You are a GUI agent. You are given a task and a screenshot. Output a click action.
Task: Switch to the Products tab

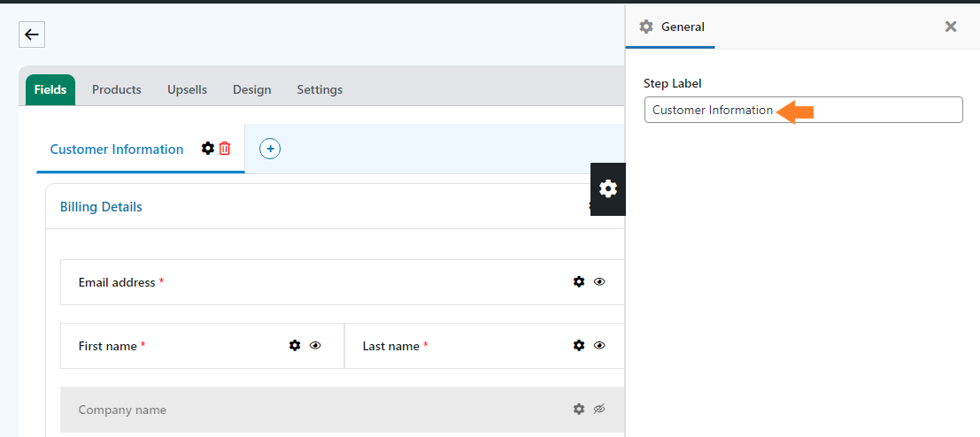point(116,90)
